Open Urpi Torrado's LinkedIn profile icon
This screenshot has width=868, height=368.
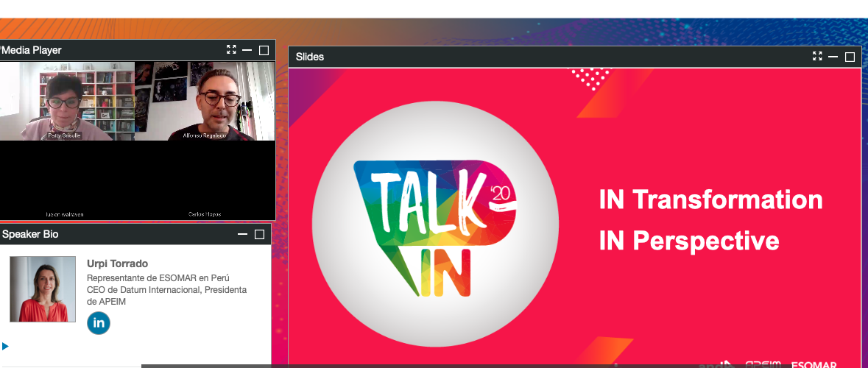pyautogui.click(x=99, y=323)
